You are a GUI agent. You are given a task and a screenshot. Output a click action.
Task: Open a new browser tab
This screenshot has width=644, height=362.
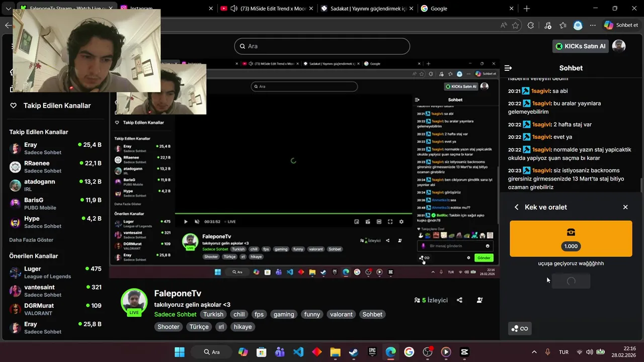click(527, 9)
